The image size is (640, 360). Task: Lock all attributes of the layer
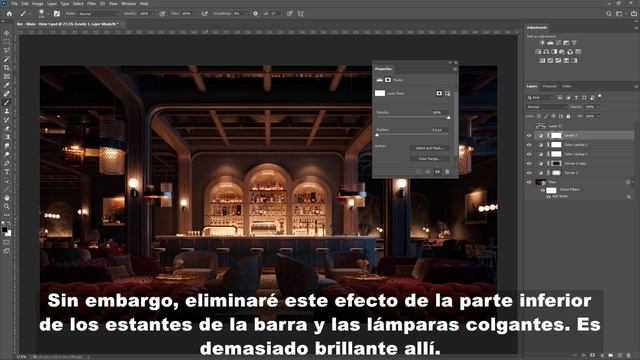pyautogui.click(x=568, y=116)
